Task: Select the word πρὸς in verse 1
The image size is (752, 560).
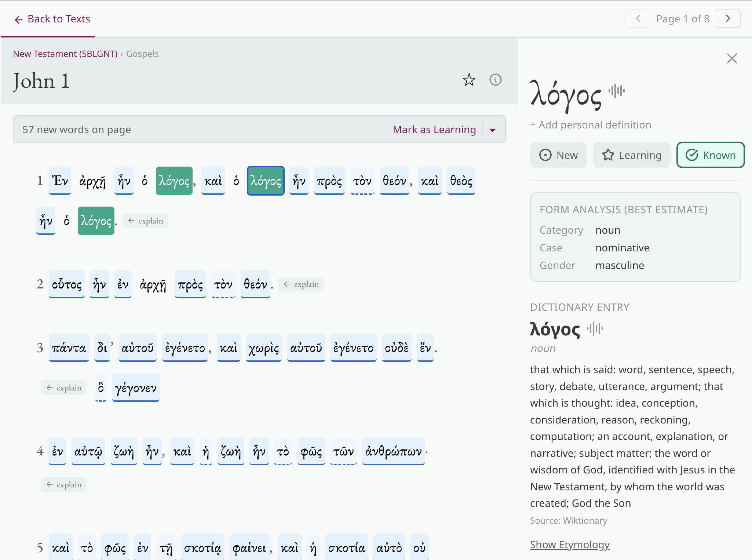Action: [x=329, y=181]
